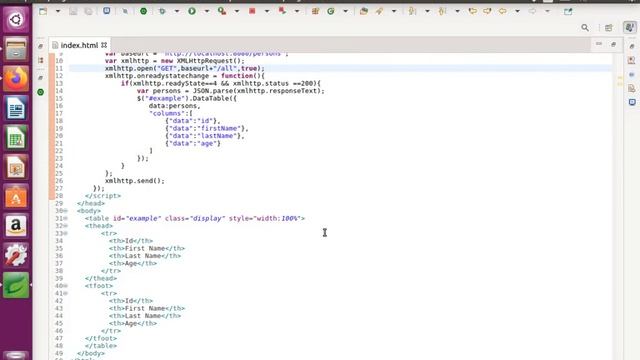Click the Back navigation arrow icon
Image resolution: width=640 pixels, height=360 pixels.
pos(502,11)
